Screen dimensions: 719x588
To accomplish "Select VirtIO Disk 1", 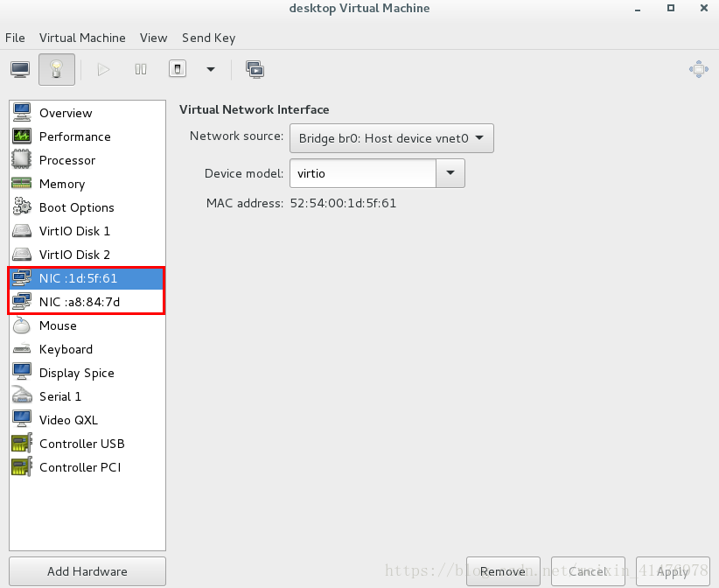I will click(x=74, y=231).
